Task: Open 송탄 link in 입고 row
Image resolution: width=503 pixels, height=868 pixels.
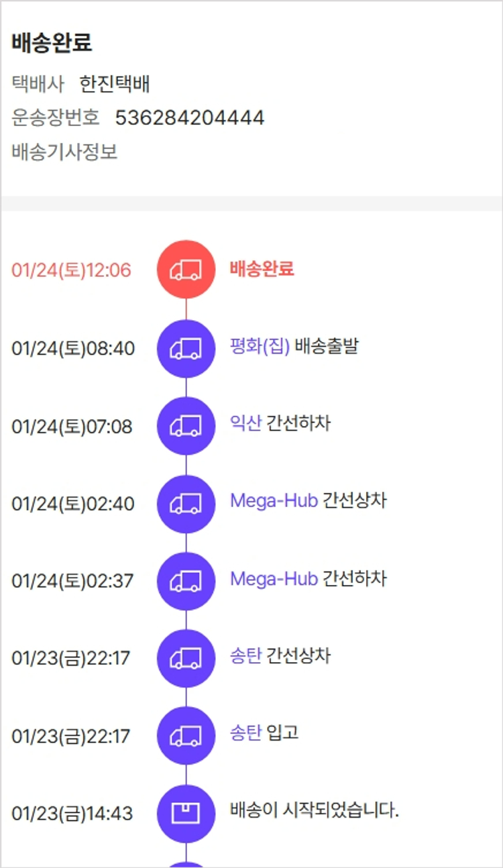Action: 245,733
